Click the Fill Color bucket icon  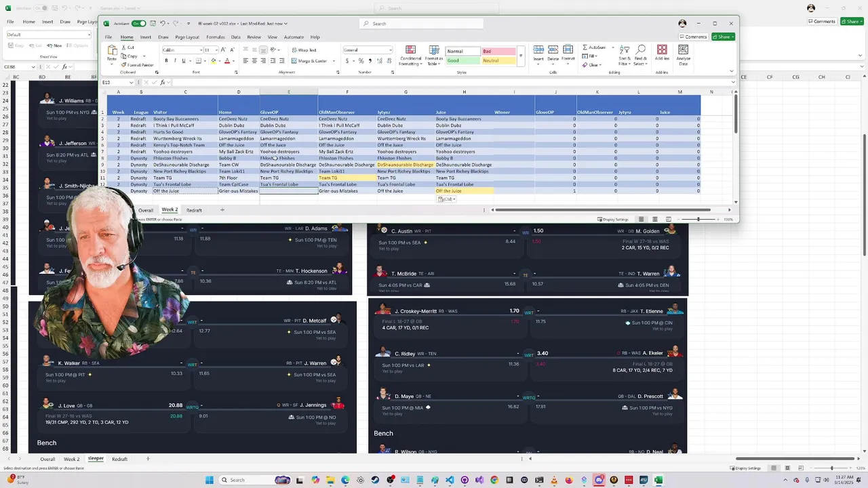(213, 60)
